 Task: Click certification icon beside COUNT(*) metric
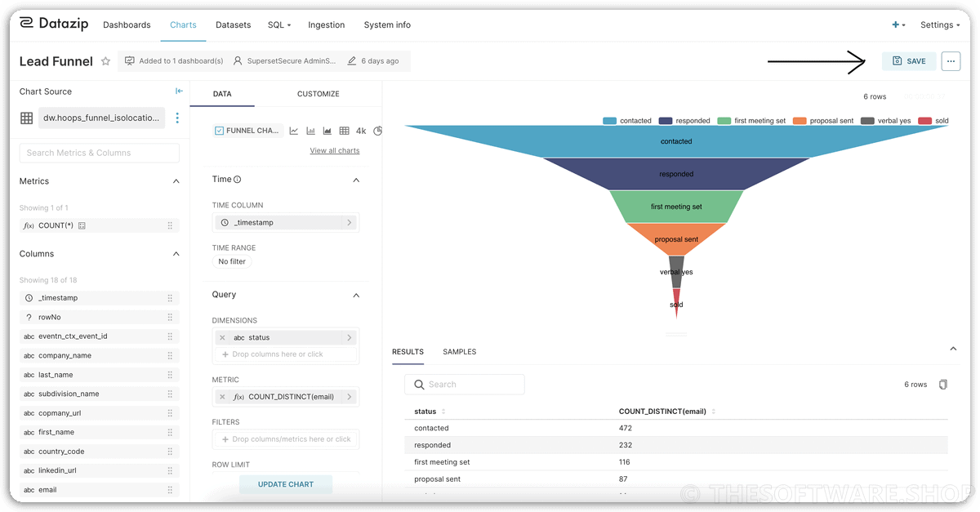tap(82, 225)
